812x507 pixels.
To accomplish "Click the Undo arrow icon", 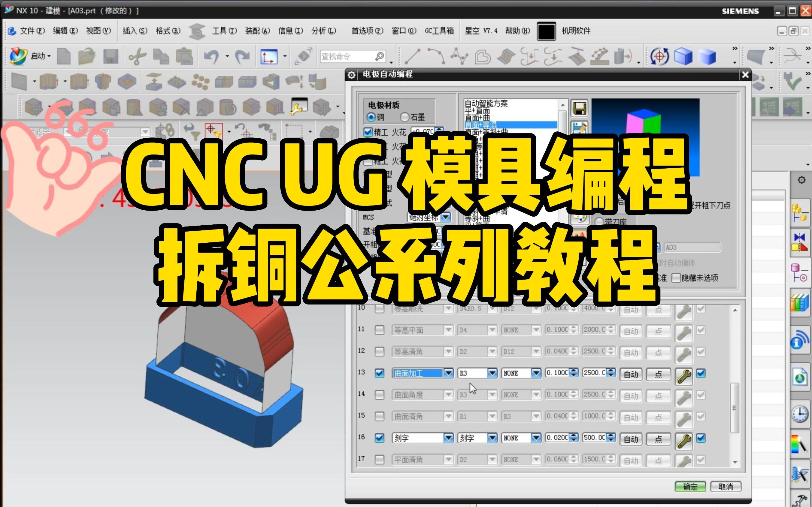I will click(x=211, y=56).
